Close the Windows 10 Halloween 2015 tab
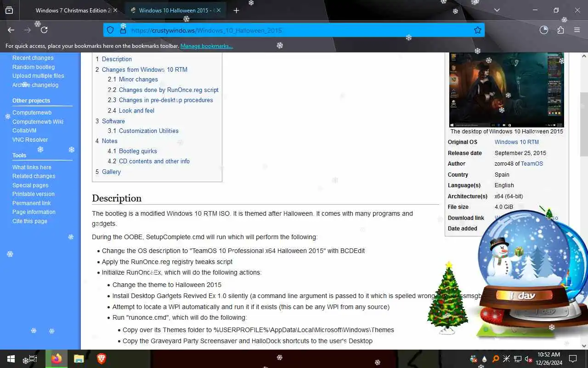588x368 pixels. point(218,10)
